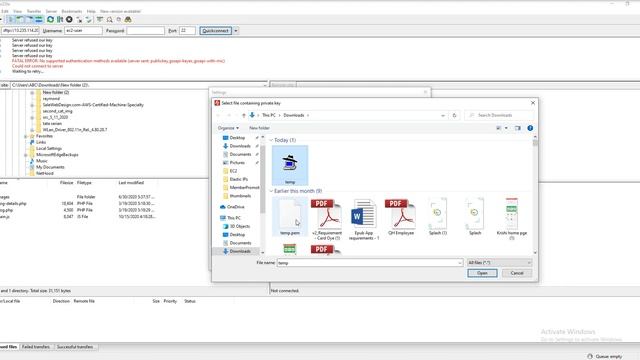Toggle synchronized browsing toolbar icon
The width and height of the screenshot is (640, 360).
[119, 20]
